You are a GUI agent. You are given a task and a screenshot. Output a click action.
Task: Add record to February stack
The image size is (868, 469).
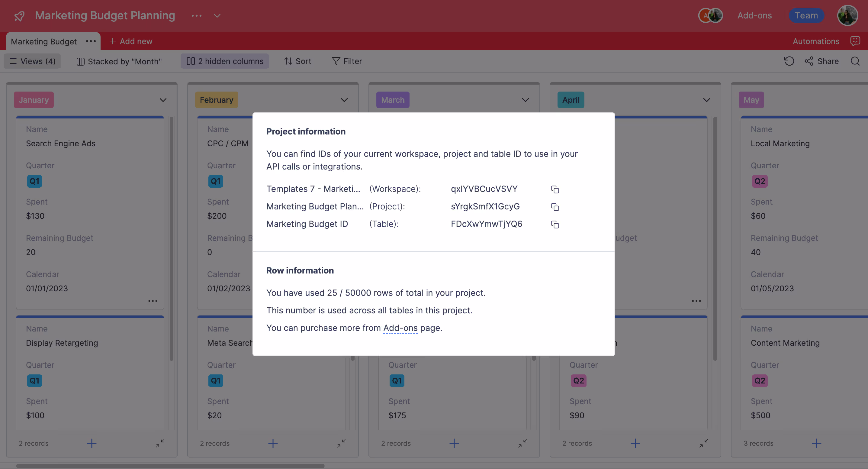pyautogui.click(x=273, y=443)
